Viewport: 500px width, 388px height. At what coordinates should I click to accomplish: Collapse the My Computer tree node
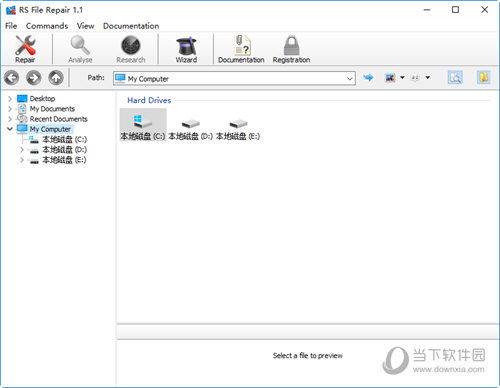(10, 129)
